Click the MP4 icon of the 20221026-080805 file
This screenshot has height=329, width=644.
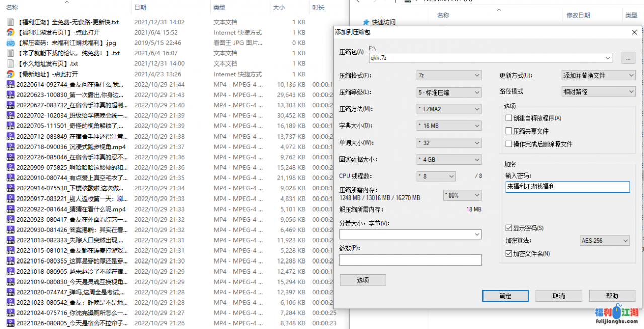click(10, 323)
